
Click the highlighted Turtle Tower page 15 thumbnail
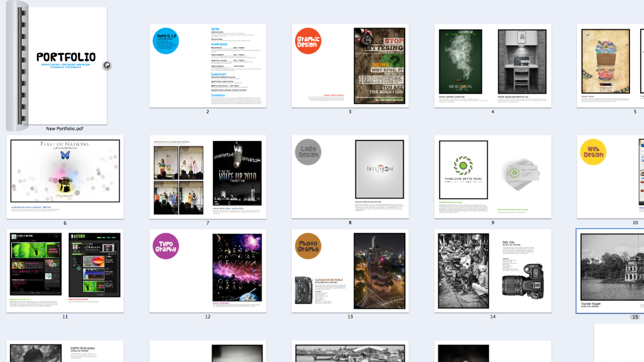click(x=611, y=271)
